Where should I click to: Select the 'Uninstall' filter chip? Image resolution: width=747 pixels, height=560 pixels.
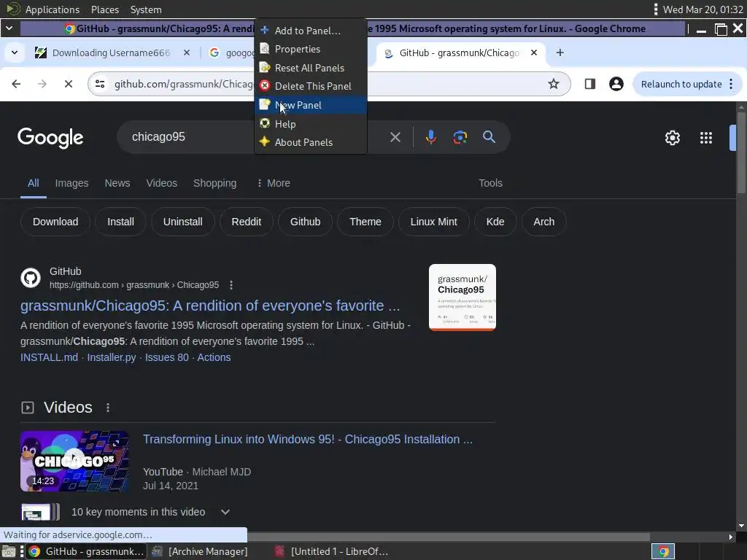(183, 222)
